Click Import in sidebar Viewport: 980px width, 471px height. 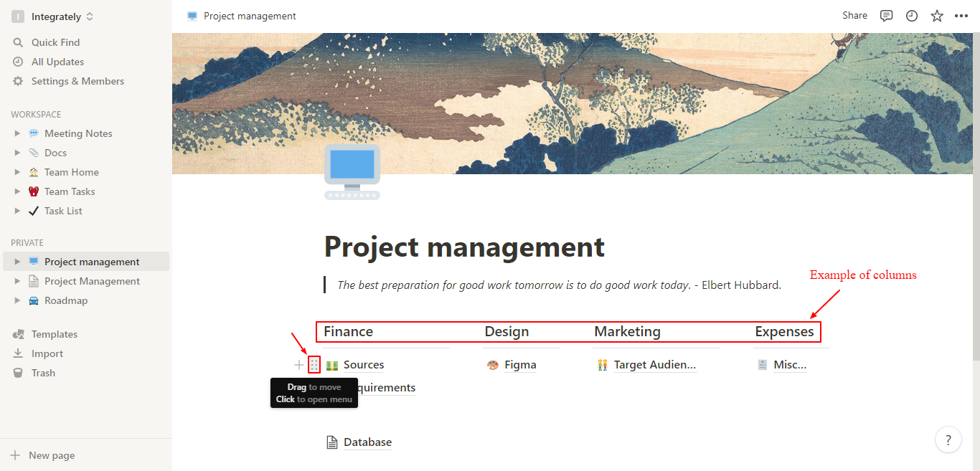coord(47,353)
